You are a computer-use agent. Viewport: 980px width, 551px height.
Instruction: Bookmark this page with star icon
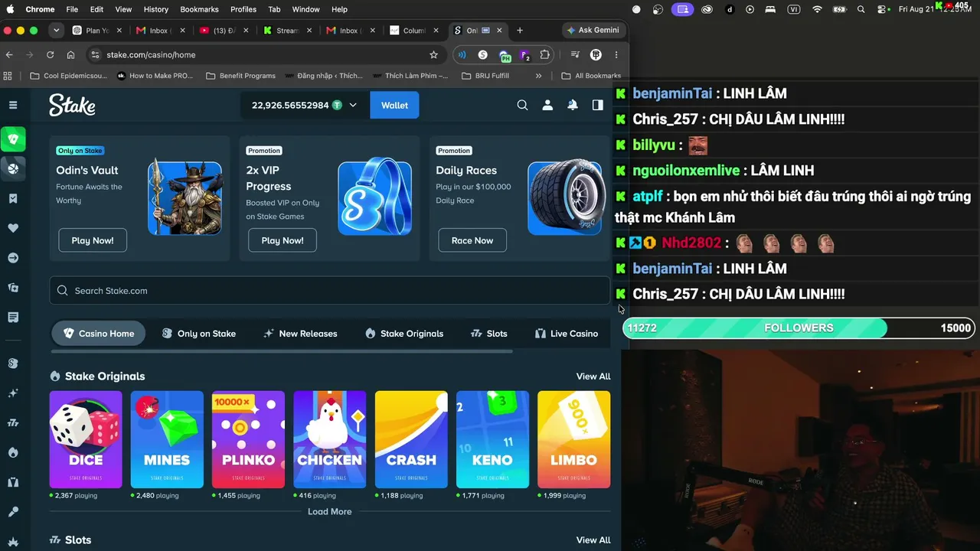[x=433, y=54]
